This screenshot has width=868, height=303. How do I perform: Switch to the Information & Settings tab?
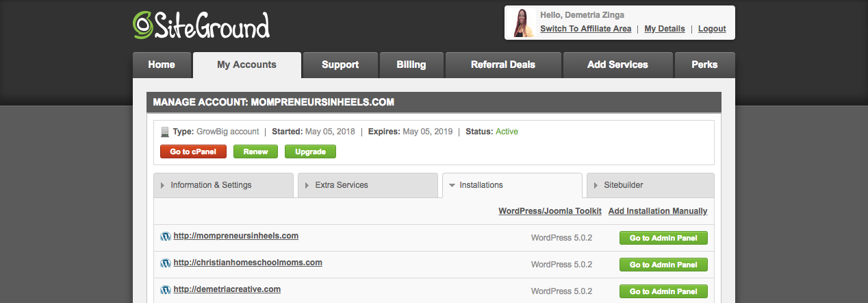click(224, 185)
